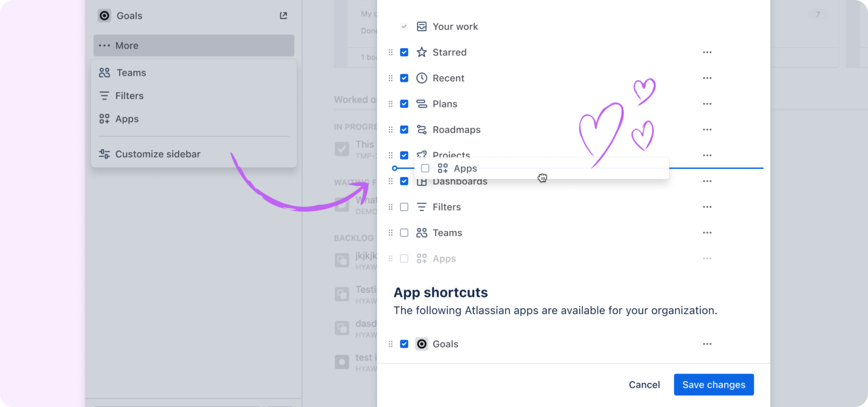Collapse the More item in the sidebar
Image resolution: width=868 pixels, height=407 pixels.
coord(194,45)
